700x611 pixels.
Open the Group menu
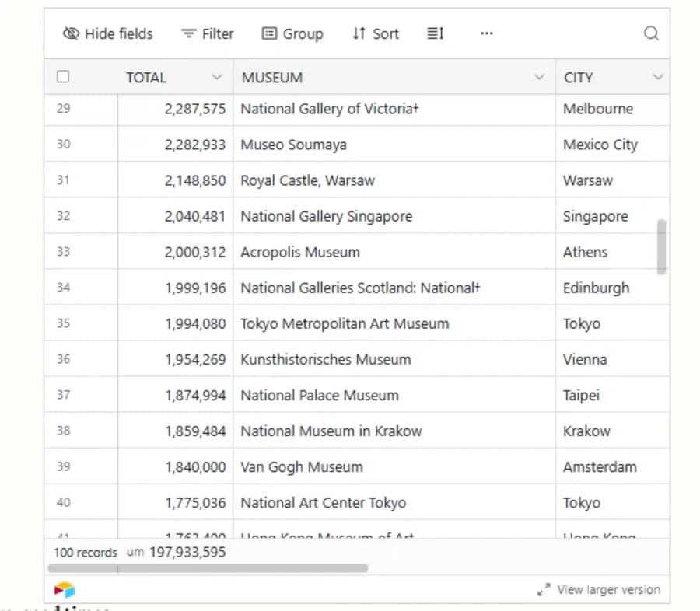click(292, 33)
